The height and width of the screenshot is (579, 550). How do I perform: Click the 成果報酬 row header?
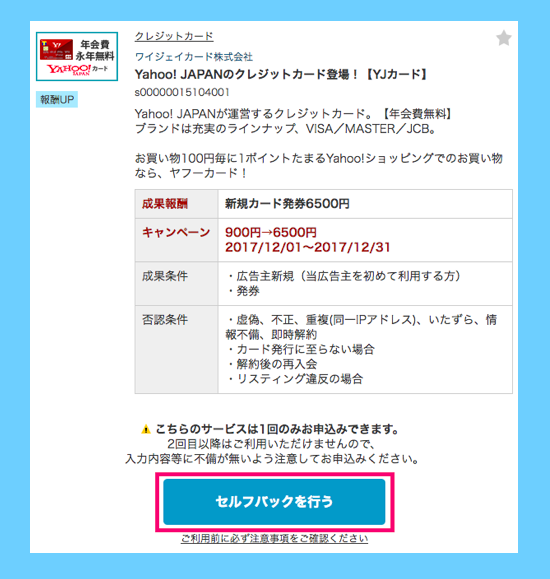point(177,204)
